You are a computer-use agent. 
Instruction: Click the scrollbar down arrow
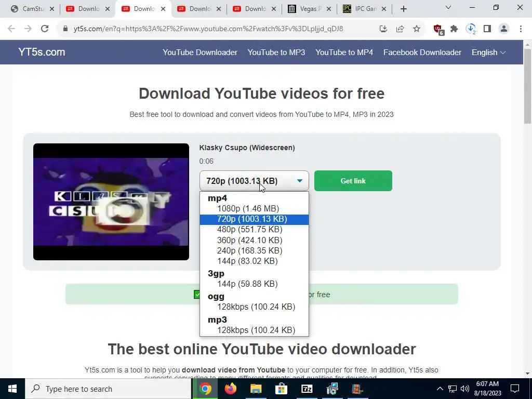pos(528,374)
